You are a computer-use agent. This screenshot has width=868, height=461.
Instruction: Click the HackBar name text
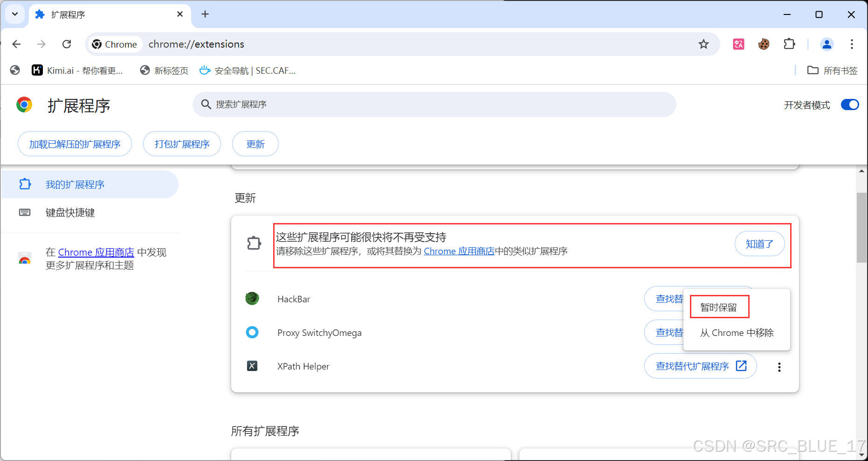coord(294,299)
